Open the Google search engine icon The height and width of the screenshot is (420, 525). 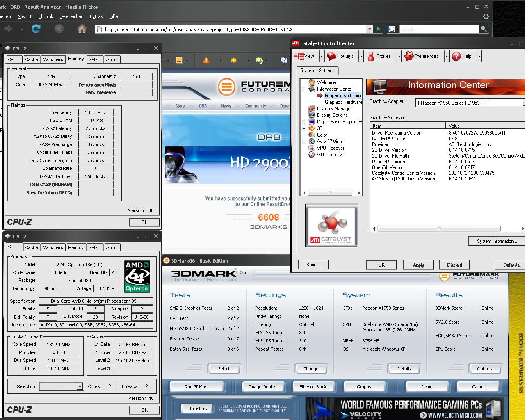click(x=392, y=29)
